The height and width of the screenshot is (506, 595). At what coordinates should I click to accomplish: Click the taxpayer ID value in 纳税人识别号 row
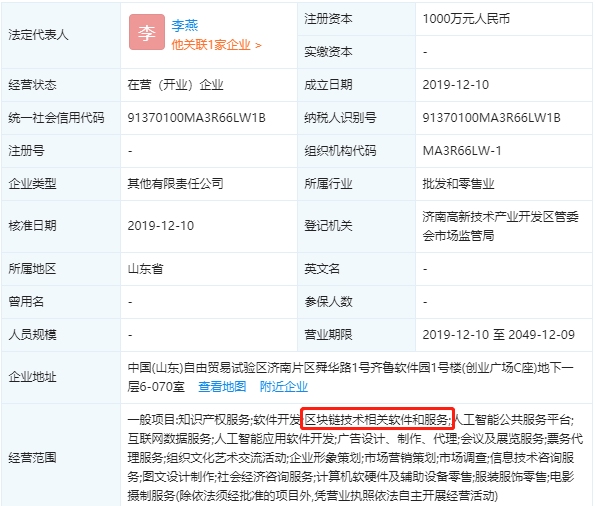(491, 118)
